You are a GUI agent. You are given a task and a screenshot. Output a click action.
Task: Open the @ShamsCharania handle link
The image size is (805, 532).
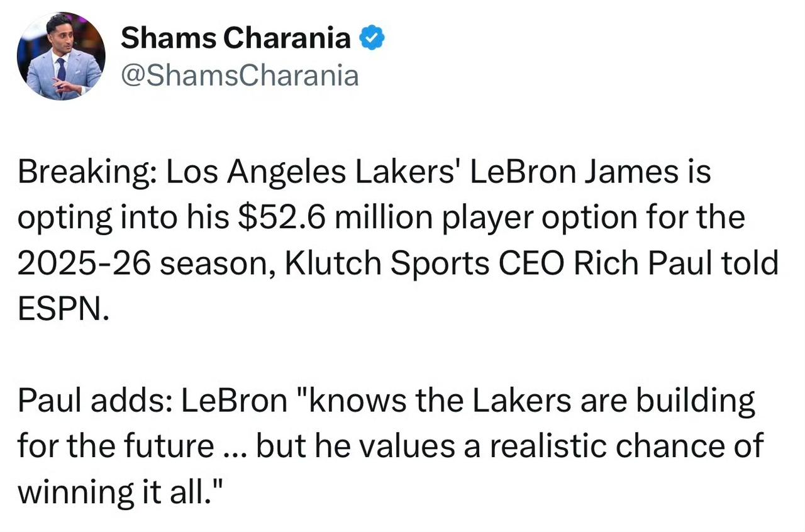[x=239, y=75]
